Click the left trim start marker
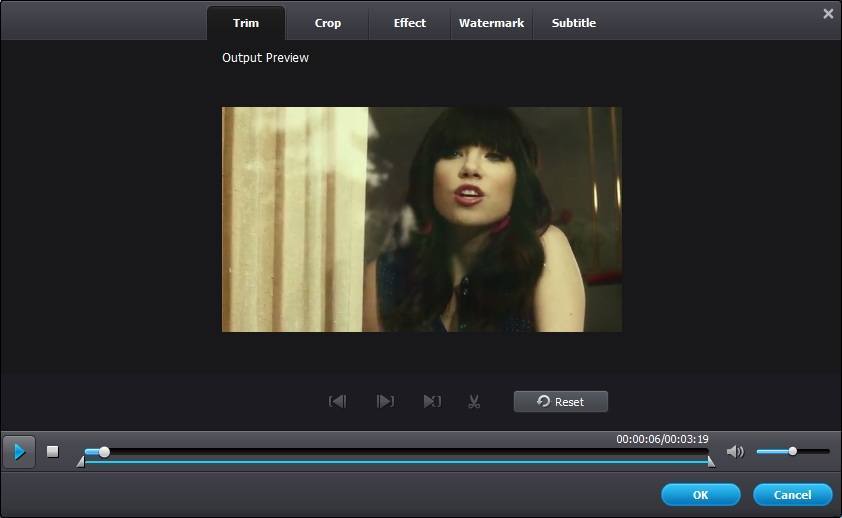The image size is (842, 518). click(81, 462)
